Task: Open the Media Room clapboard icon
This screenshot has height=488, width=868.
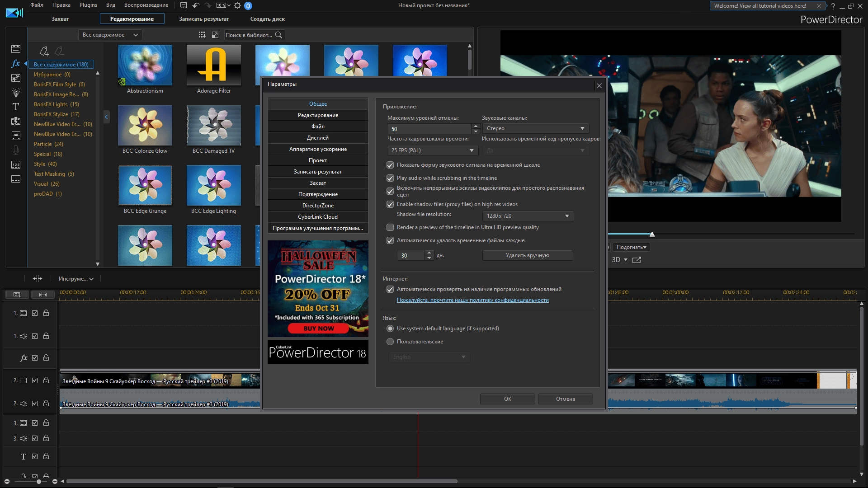Action: (16, 49)
